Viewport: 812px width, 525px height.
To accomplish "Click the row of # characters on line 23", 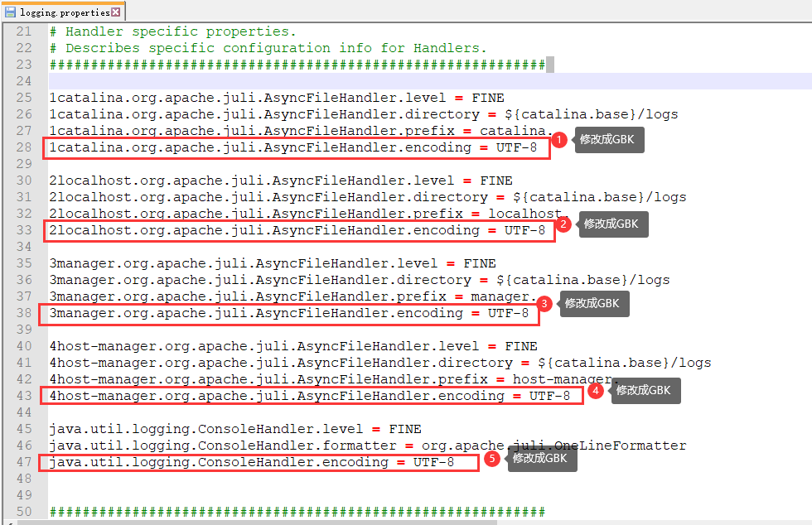I will pyautogui.click(x=297, y=65).
